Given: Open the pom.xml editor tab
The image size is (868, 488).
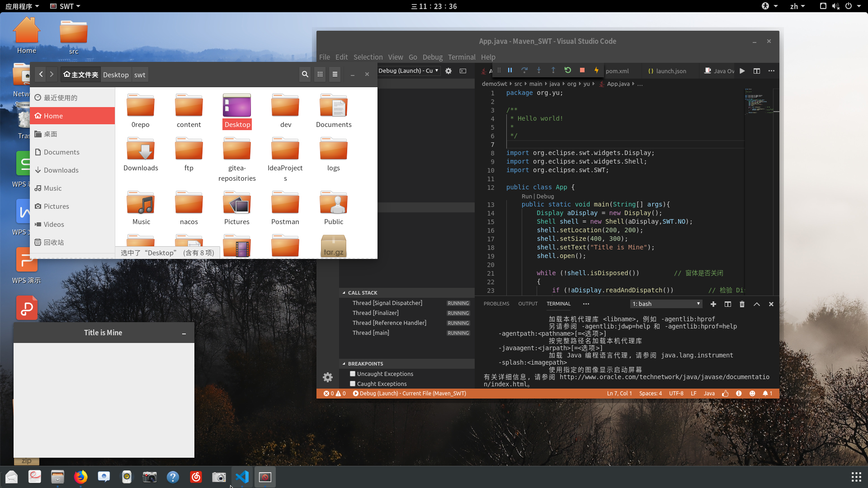Looking at the screenshot, I should [x=617, y=71].
